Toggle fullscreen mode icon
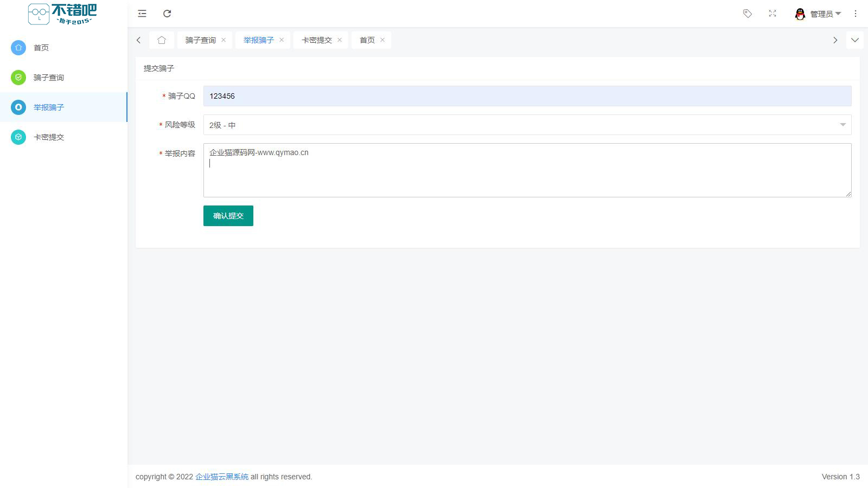This screenshot has width=868, height=488. point(773,14)
